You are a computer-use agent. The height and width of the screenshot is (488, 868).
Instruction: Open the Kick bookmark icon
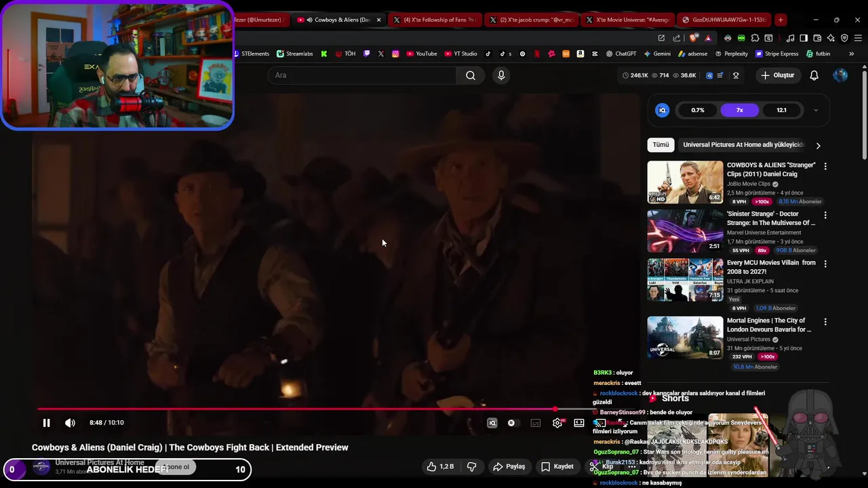click(324, 54)
